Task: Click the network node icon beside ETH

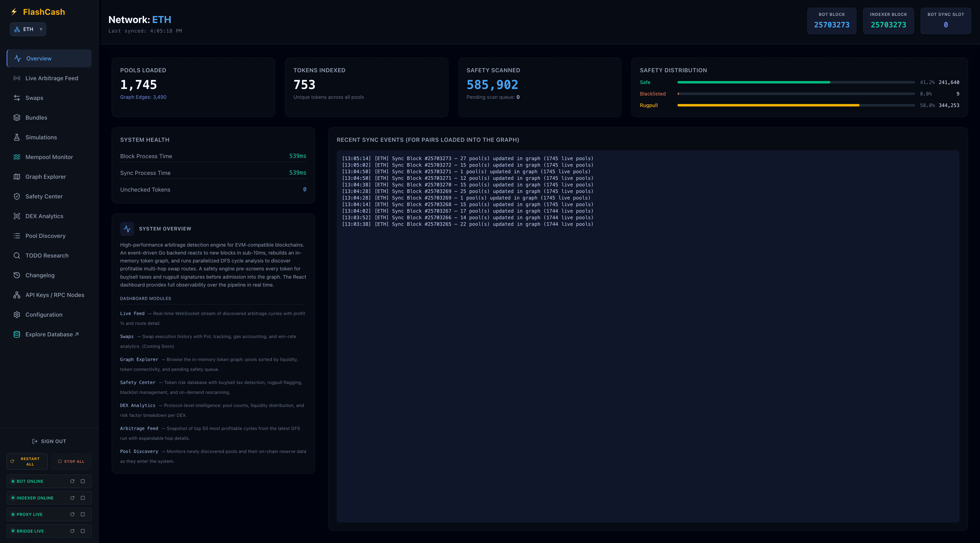Action: (x=17, y=29)
